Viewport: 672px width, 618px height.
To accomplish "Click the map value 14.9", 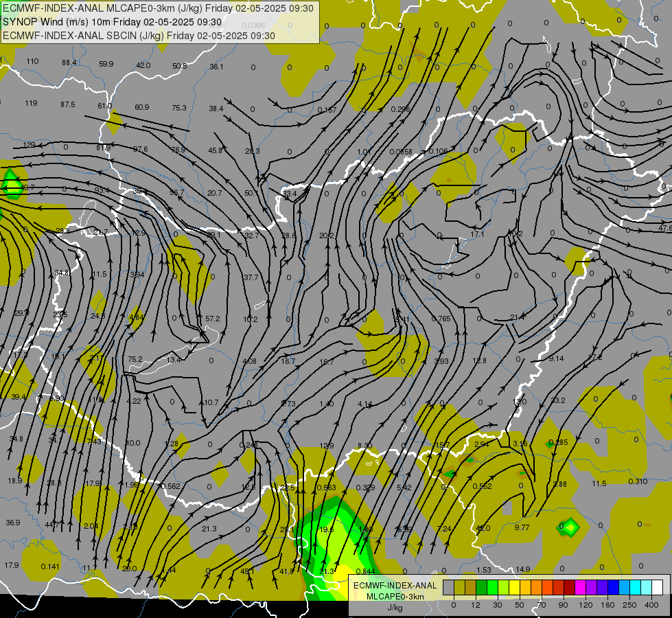I will [x=523, y=569].
